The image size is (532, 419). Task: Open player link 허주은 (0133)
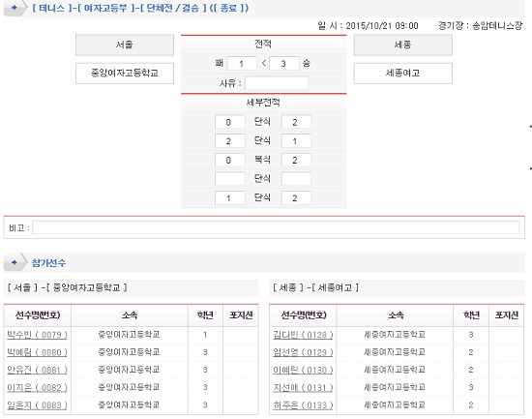click(303, 405)
